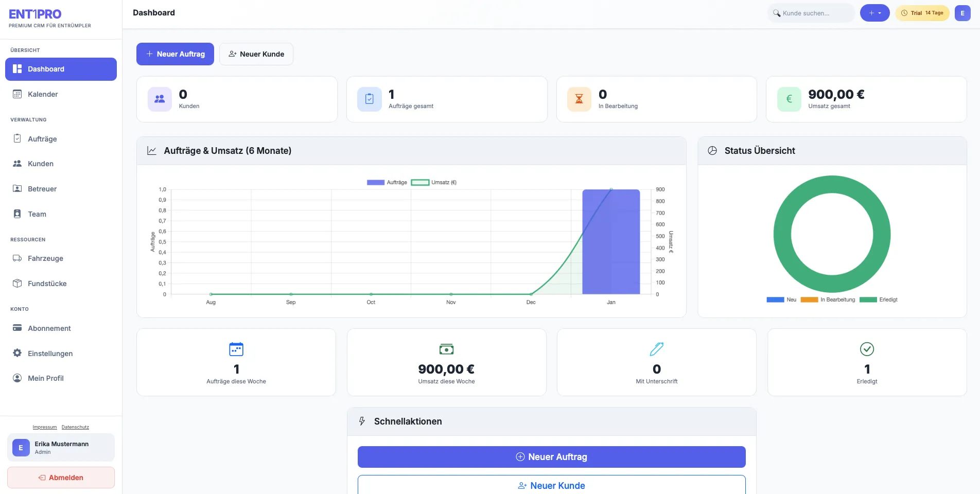
Task: Click the magnifier icon in the search bar
Action: tap(776, 13)
